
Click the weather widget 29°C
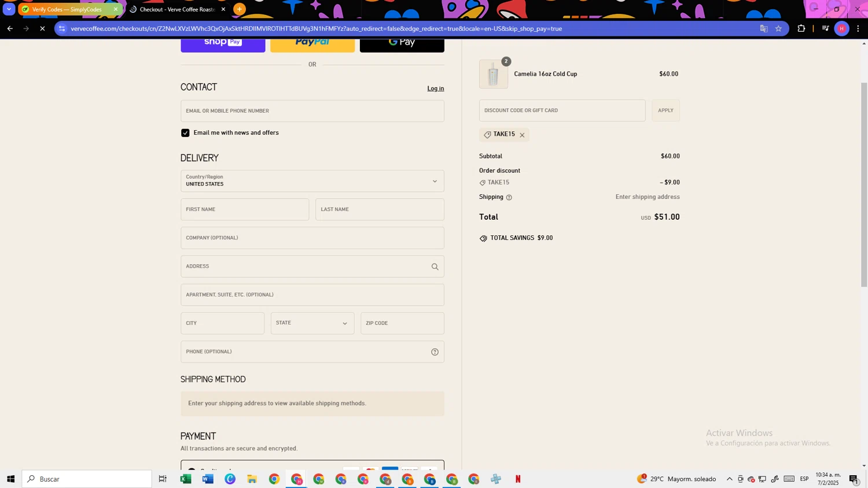click(676, 479)
